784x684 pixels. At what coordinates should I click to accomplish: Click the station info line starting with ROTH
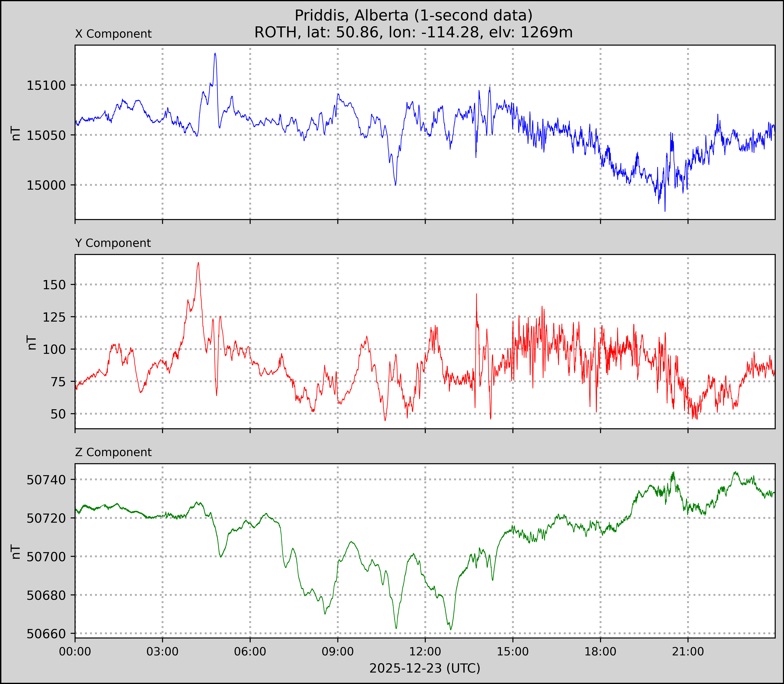tap(414, 32)
